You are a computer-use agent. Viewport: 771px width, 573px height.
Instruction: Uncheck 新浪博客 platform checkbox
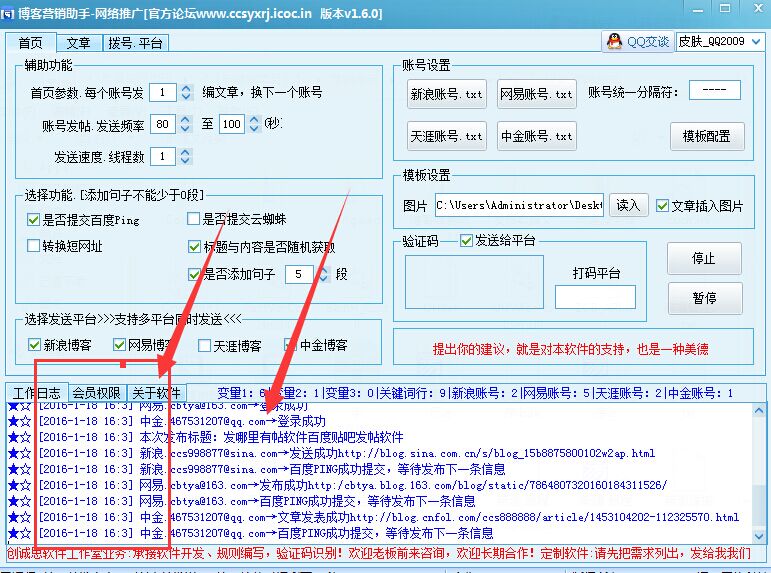tap(34, 345)
